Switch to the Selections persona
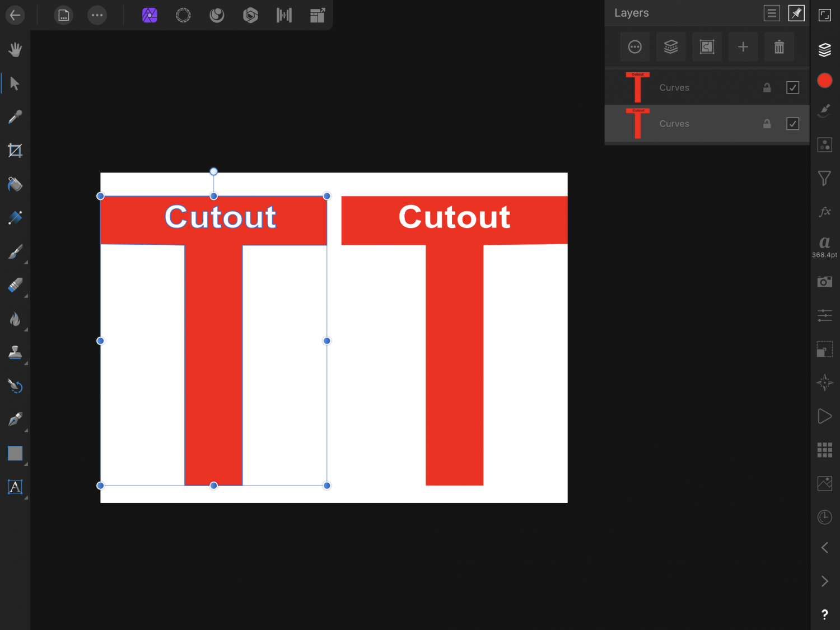Screen dimensions: 840x630 183,15
